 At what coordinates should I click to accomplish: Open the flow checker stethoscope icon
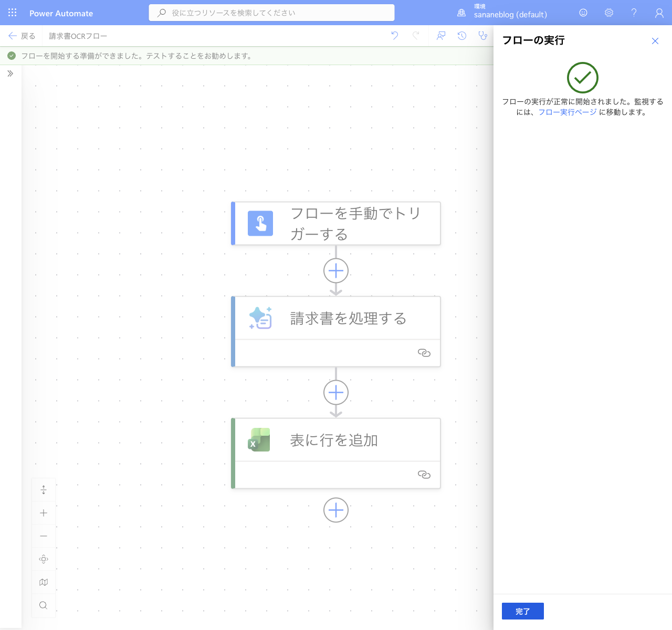pos(482,36)
